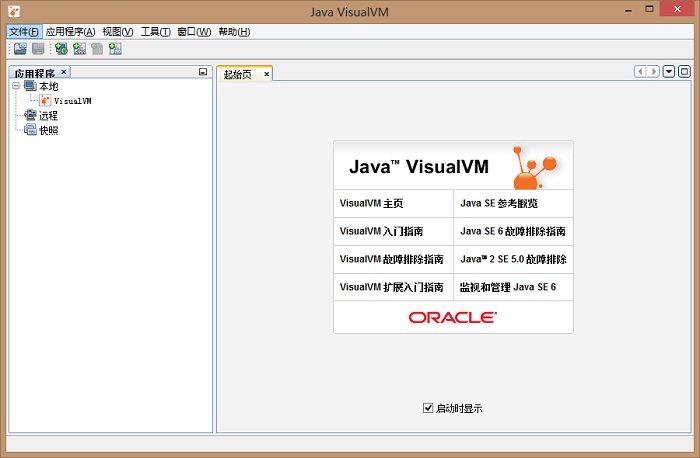700x458 pixels.
Task: Click the Java VisualVM banner heading
Action: [419, 167]
